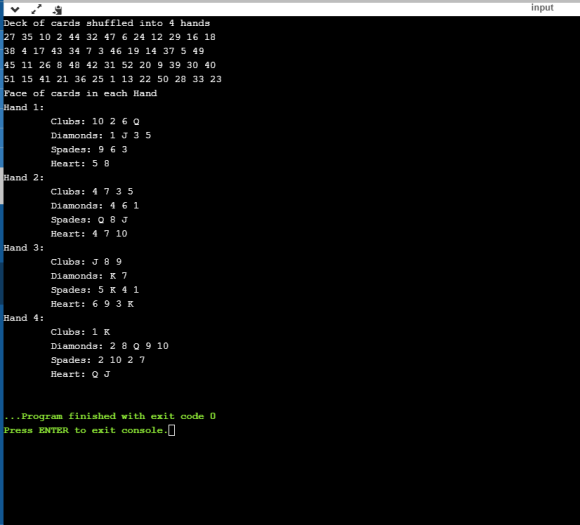This screenshot has height=525, width=580.
Task: Collapse the console with the chevron icon
Action: point(15,9)
